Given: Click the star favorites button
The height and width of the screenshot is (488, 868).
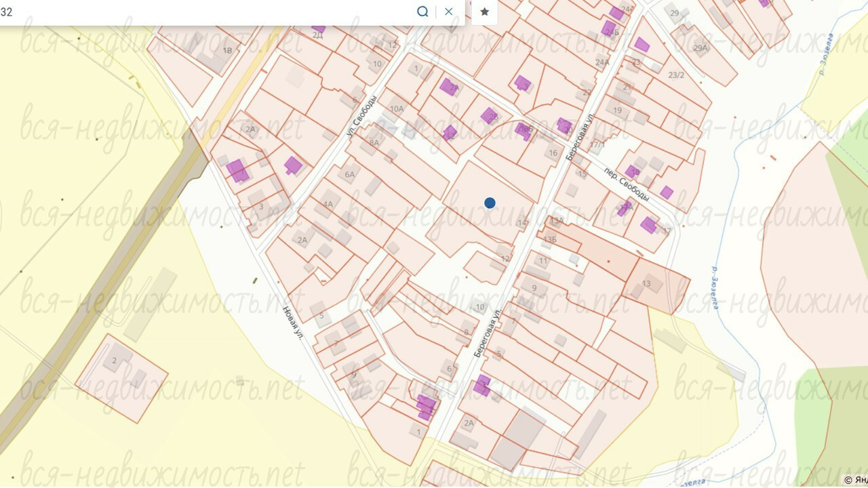Looking at the screenshot, I should coord(485,12).
